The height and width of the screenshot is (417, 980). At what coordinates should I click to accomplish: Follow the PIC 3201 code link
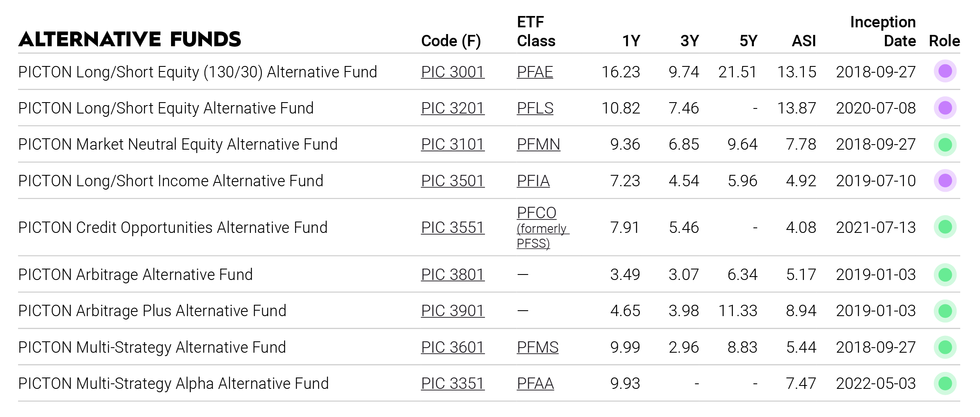pyautogui.click(x=453, y=108)
